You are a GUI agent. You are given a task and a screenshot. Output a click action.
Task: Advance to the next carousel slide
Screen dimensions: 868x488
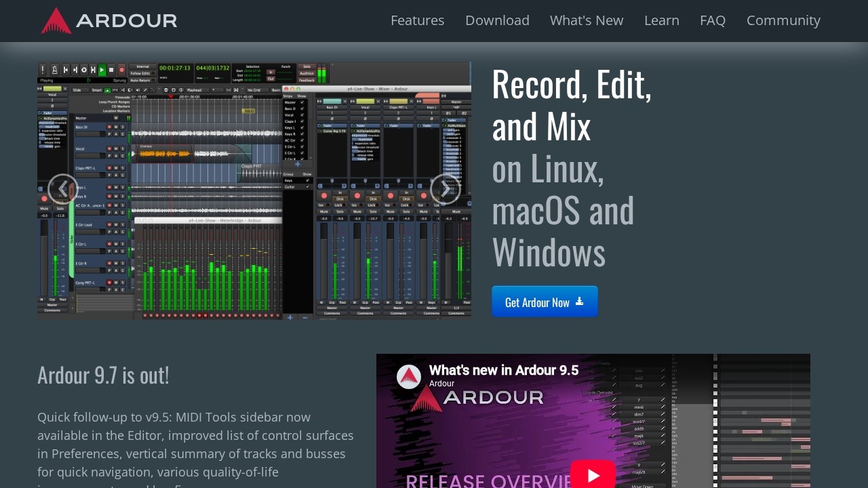point(446,189)
